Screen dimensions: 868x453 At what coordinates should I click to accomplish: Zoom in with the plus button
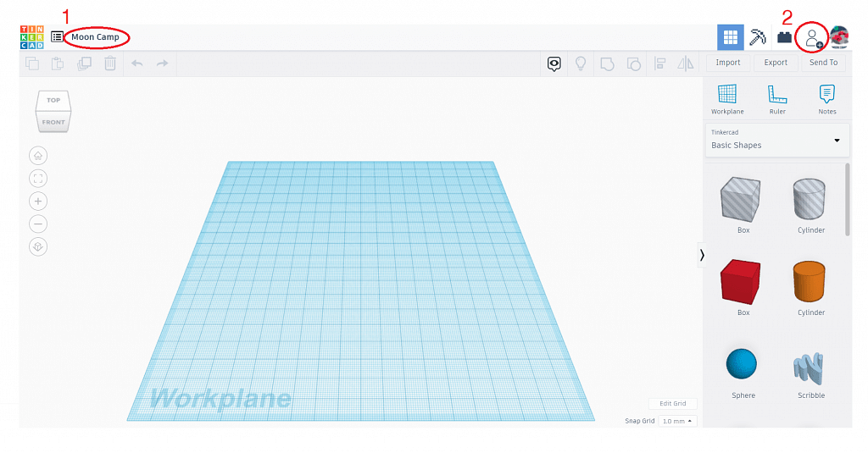[38, 202]
